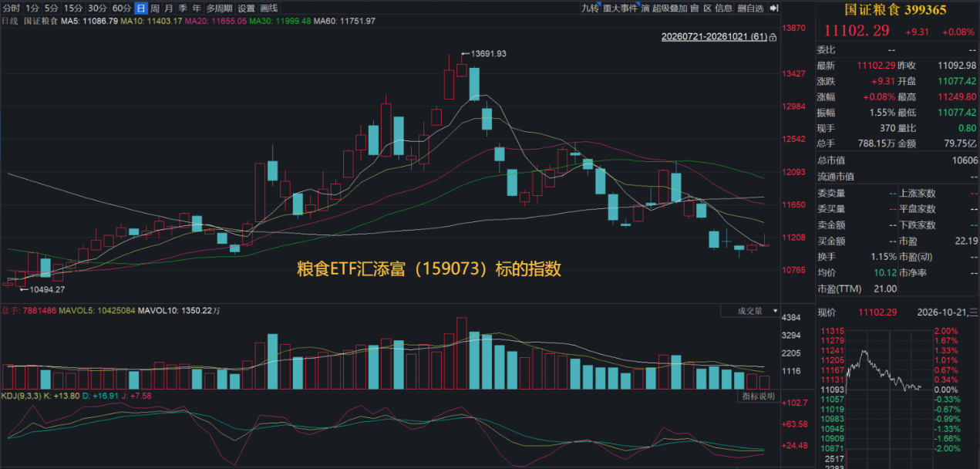This screenshot has width=980, height=469.
Task: Click the 总市值 value 10606
Action: 965,160
